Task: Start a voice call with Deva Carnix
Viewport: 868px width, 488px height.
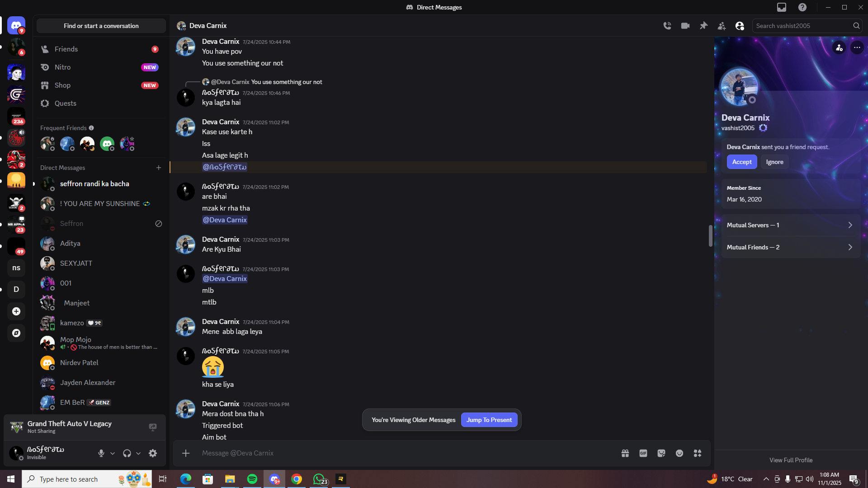Action: click(x=667, y=26)
